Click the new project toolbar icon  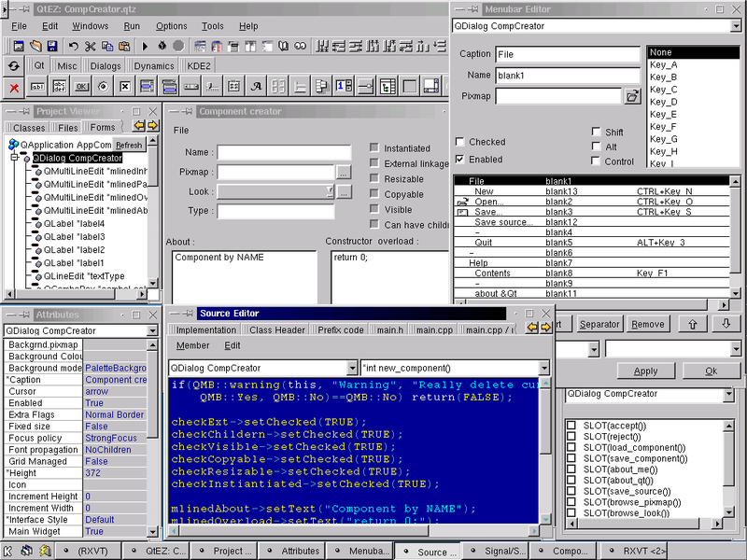coord(19,46)
